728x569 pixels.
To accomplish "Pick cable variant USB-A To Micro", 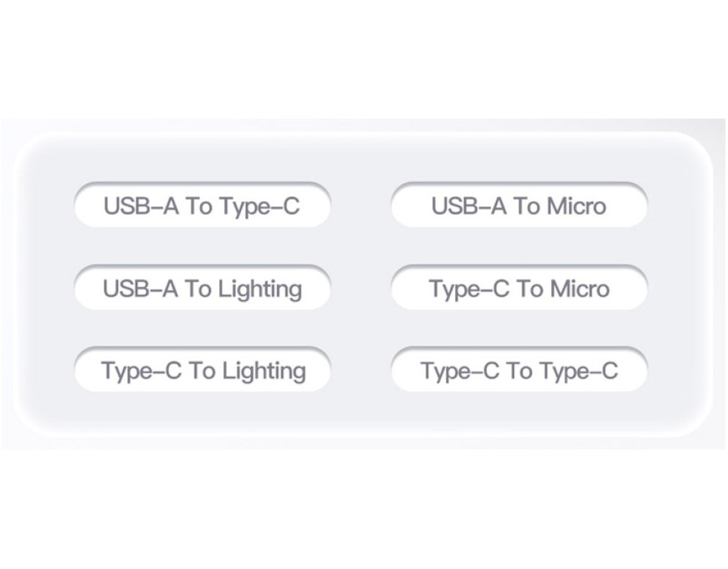I will (x=519, y=206).
